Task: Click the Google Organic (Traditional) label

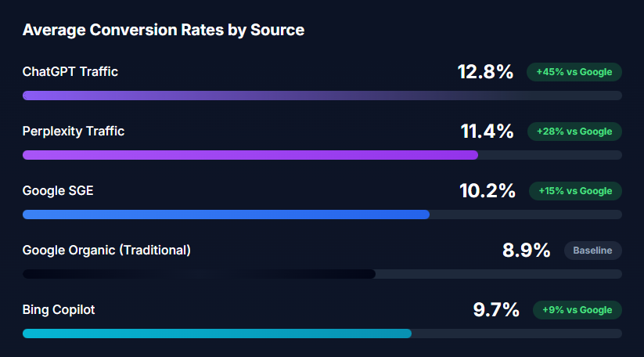Action: pyautogui.click(x=106, y=251)
